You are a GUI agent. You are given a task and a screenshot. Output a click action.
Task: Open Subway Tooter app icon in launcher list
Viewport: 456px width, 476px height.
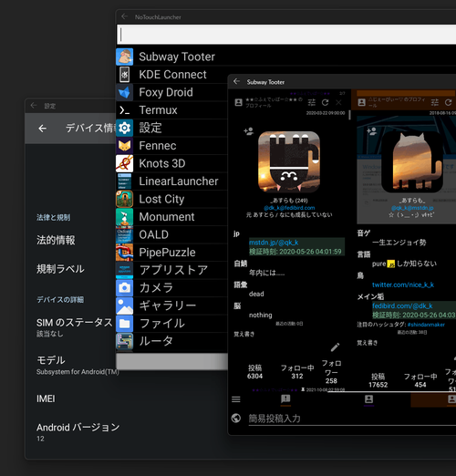click(124, 57)
